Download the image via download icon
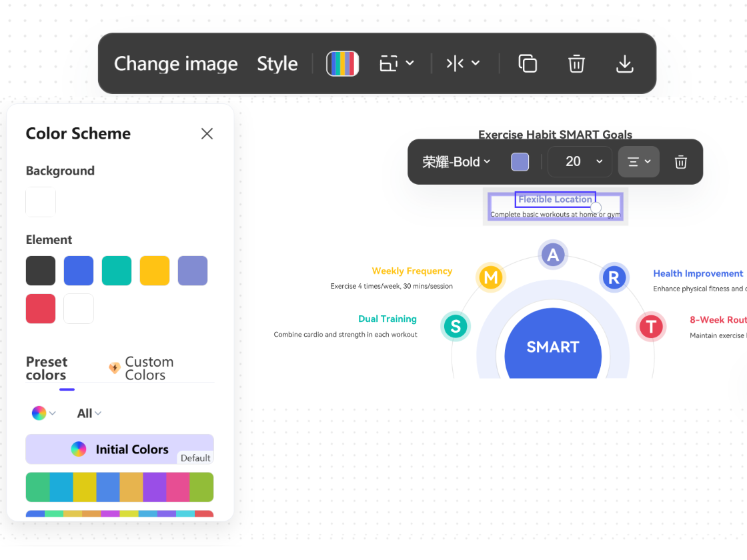 pos(625,64)
